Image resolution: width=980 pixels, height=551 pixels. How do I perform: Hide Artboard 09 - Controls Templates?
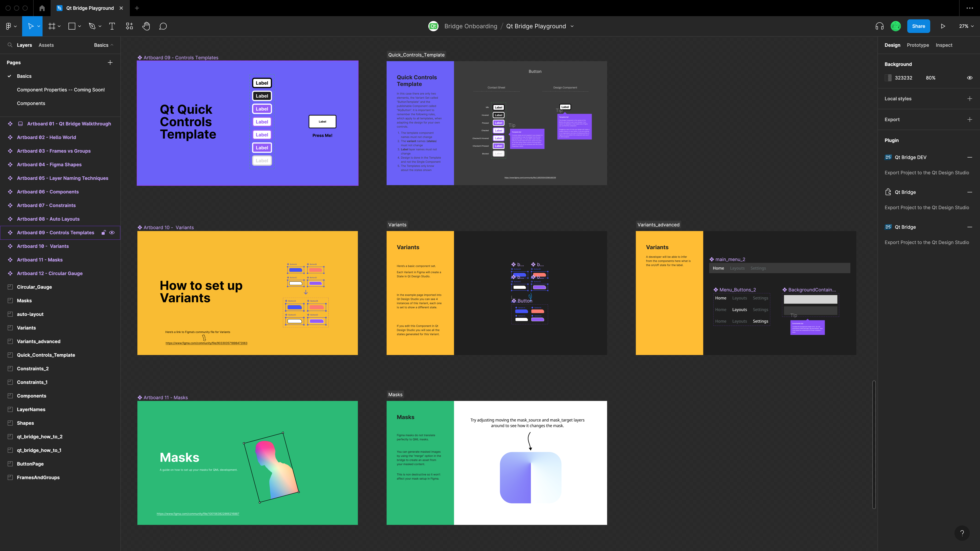(x=112, y=232)
